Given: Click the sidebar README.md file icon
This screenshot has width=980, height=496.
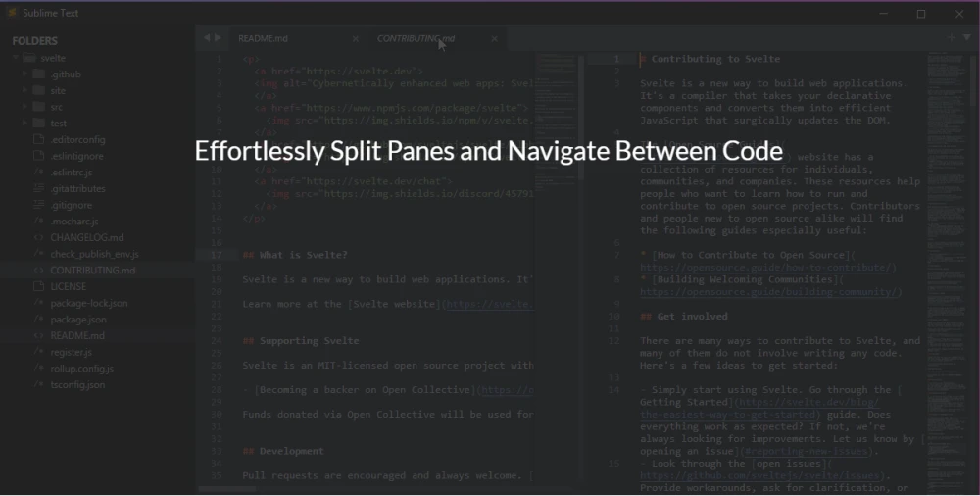Looking at the screenshot, I should (x=39, y=335).
